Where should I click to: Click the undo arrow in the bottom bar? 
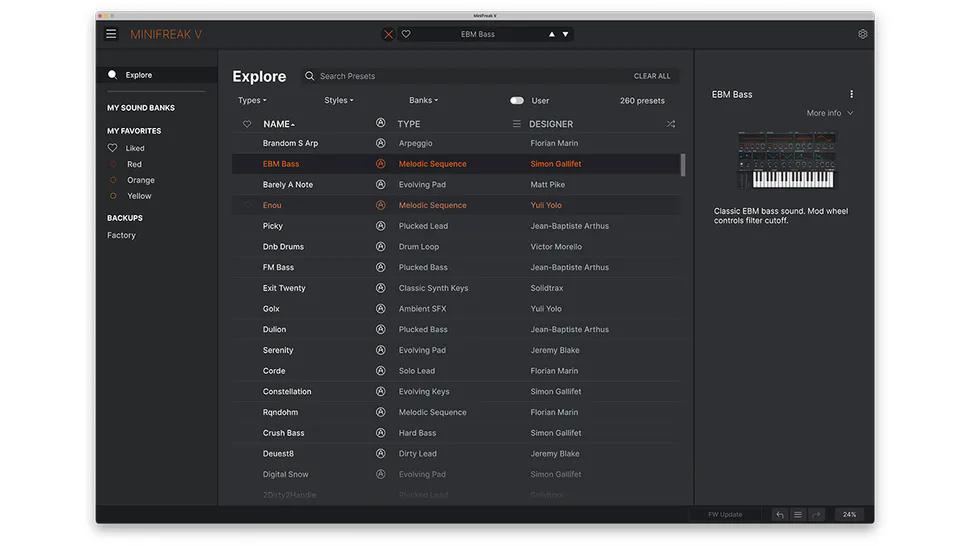[780, 514]
